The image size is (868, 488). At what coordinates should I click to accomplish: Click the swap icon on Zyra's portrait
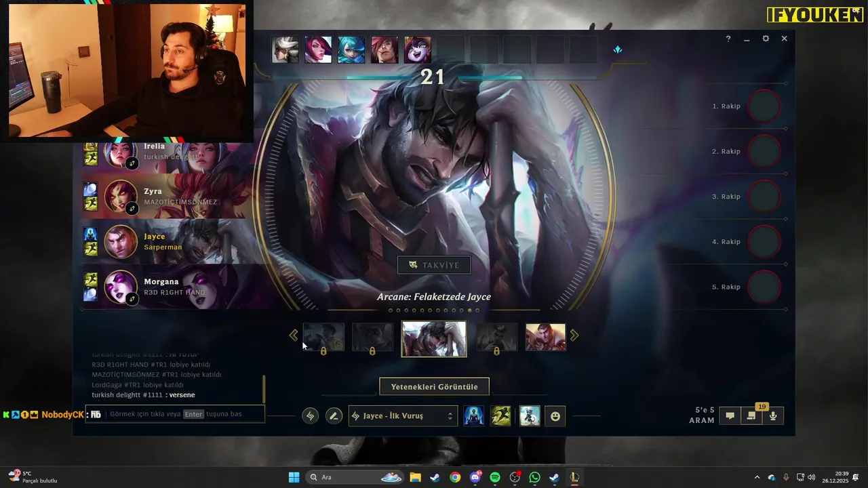click(132, 209)
